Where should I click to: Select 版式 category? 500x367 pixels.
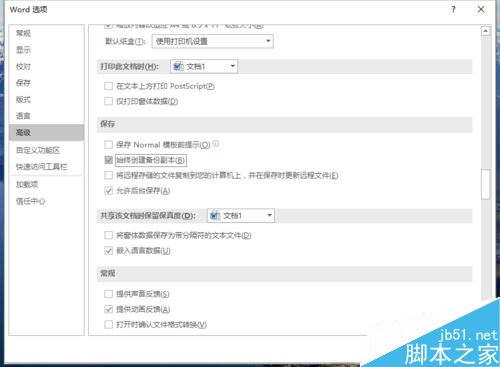tap(46, 99)
